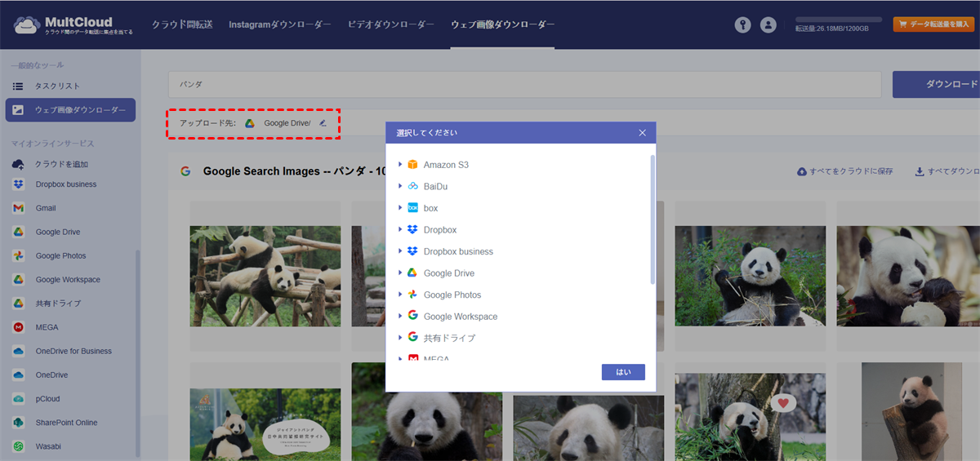
Task: Open the help key icon in header
Action: click(x=742, y=24)
